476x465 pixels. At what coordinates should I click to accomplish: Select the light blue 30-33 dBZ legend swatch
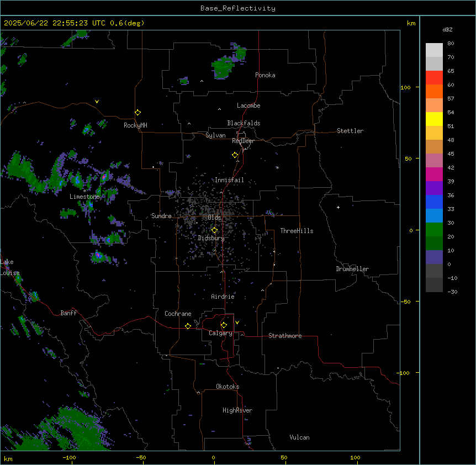[x=434, y=216]
